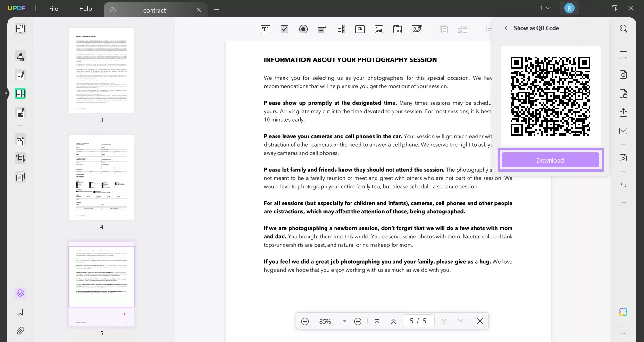Zoom in with the plus button
The width and height of the screenshot is (644, 342).
pyautogui.click(x=358, y=321)
